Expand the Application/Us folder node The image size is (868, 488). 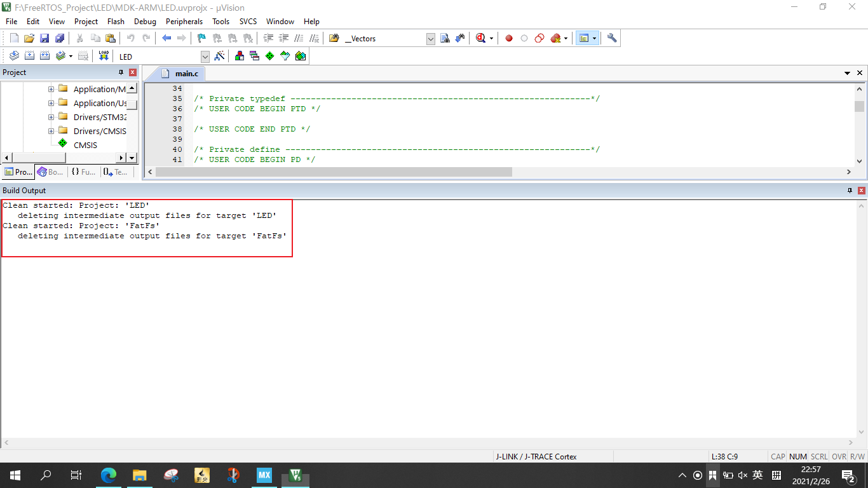click(51, 103)
